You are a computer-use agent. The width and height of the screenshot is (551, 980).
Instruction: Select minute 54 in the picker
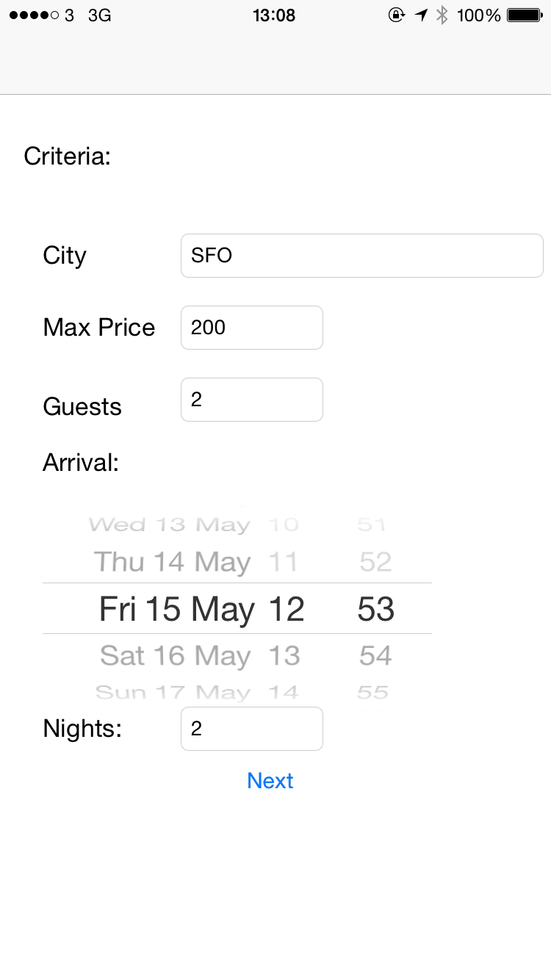pos(375,655)
